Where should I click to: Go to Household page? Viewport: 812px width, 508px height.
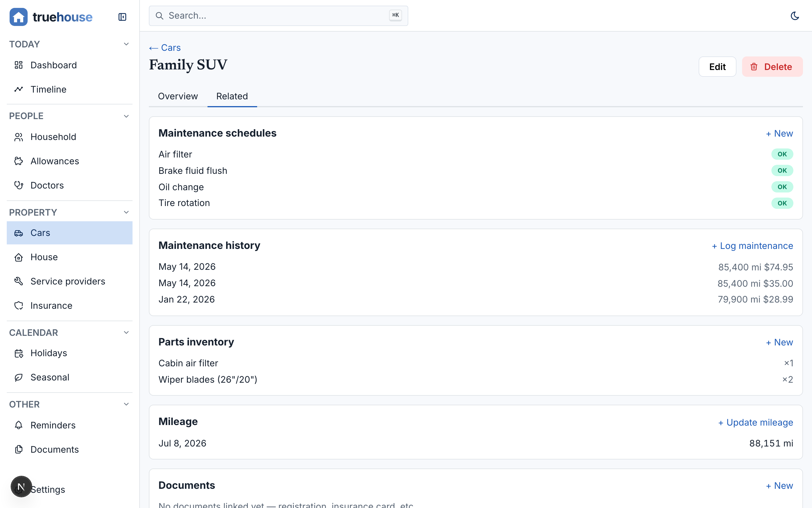click(69, 137)
